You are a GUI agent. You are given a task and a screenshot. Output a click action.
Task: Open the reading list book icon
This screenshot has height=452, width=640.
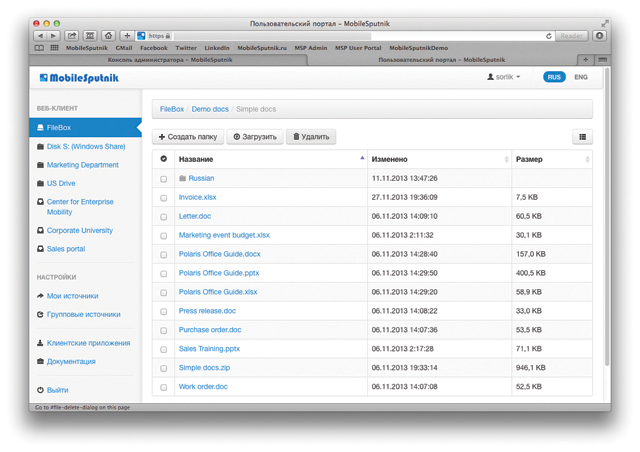point(39,48)
